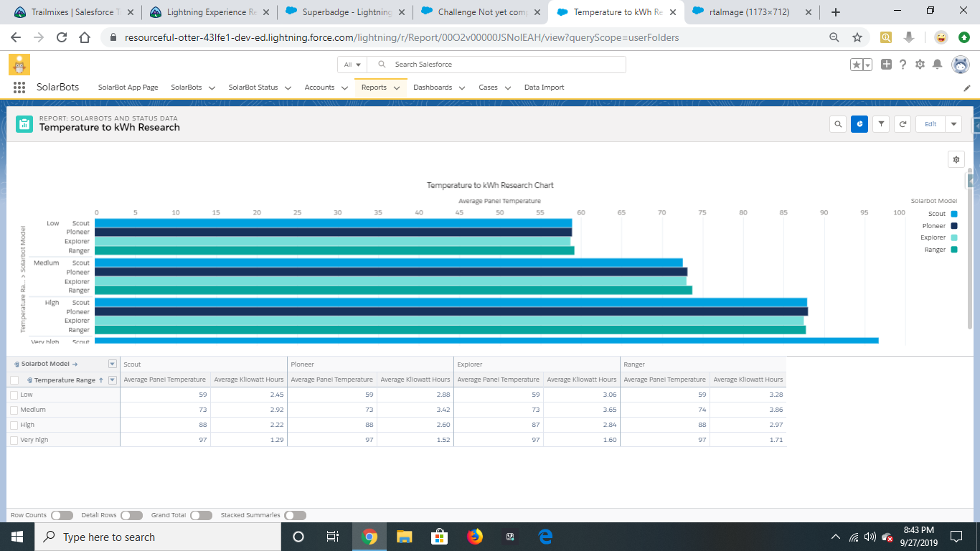Click the Search Salesforce input field
This screenshot has height=551, width=980.
(x=502, y=65)
